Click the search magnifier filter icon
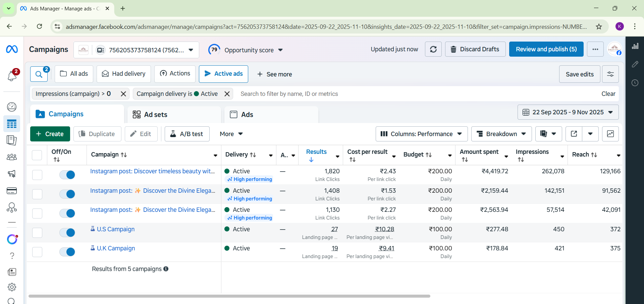Image resolution: width=644 pixels, height=304 pixels. 39,74
